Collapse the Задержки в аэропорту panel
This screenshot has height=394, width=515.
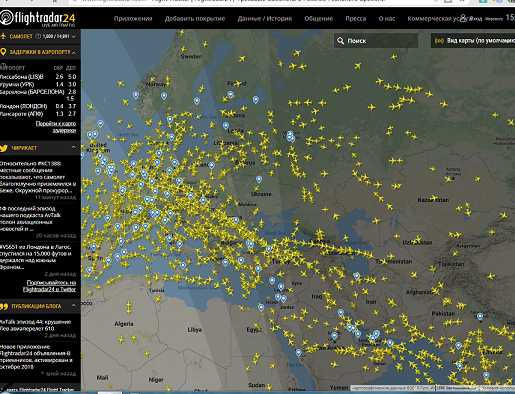pos(74,52)
